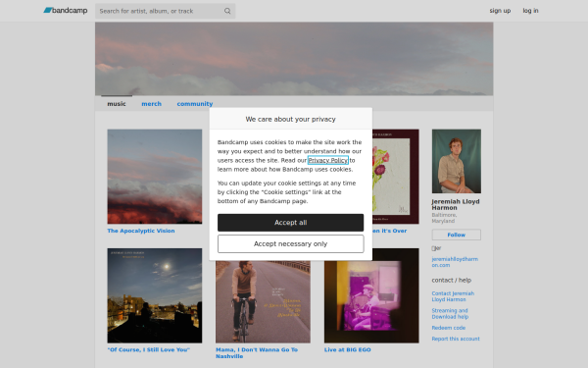Click Jeremiah Lloyd Harmon profile photo
Viewport: 588px width, 368px height.
pos(457,161)
